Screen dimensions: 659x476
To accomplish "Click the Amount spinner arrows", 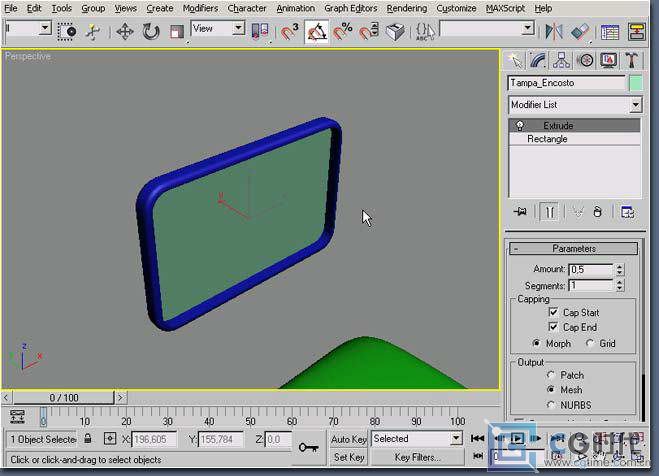I will 619,269.
